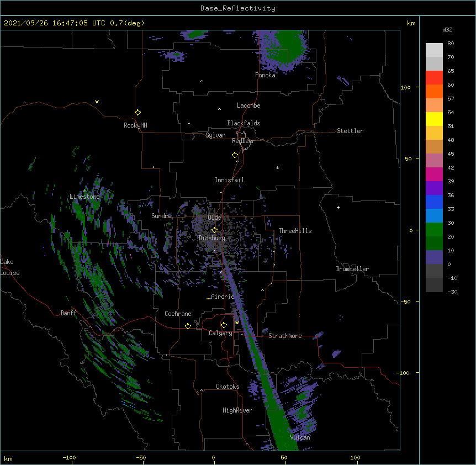The image size is (476, 465).
Task: Select the Ponoka town label
Action: pyautogui.click(x=265, y=75)
